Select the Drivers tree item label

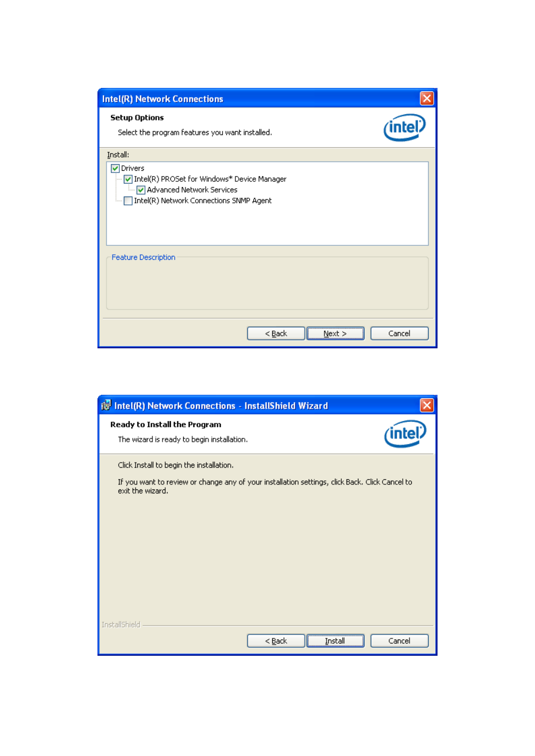[133, 169]
